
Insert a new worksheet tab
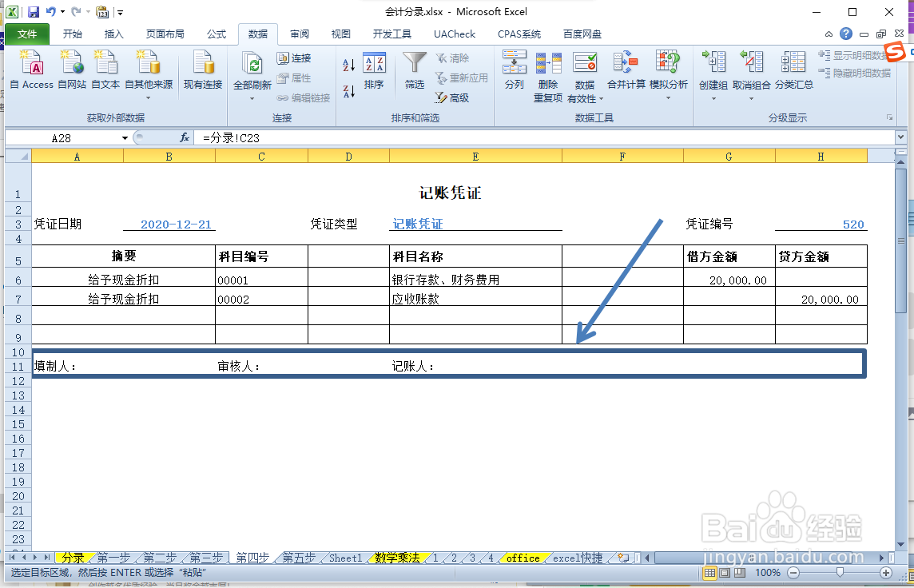coord(624,558)
